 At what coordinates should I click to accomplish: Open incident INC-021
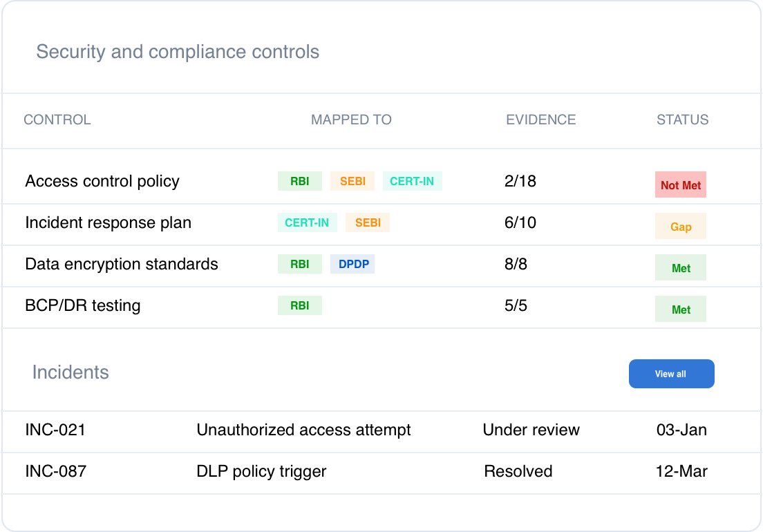(55, 430)
